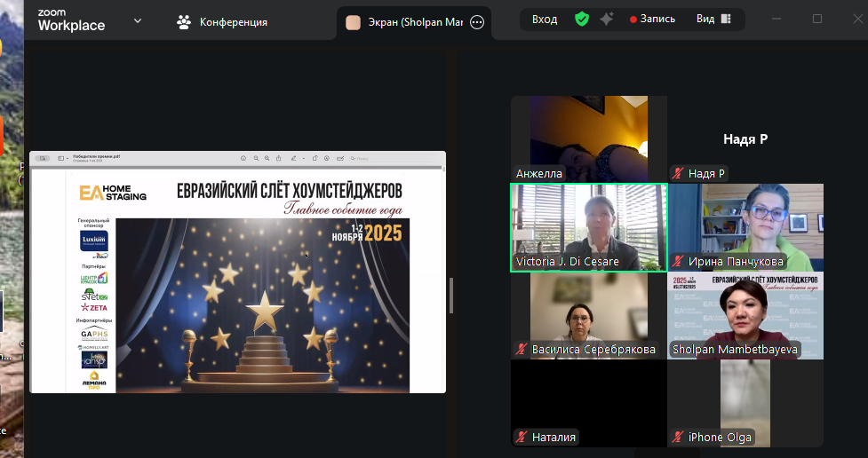This screenshot has height=458, width=868.
Task: Select the markup pen icon in PDF toolbar
Action: click(293, 158)
